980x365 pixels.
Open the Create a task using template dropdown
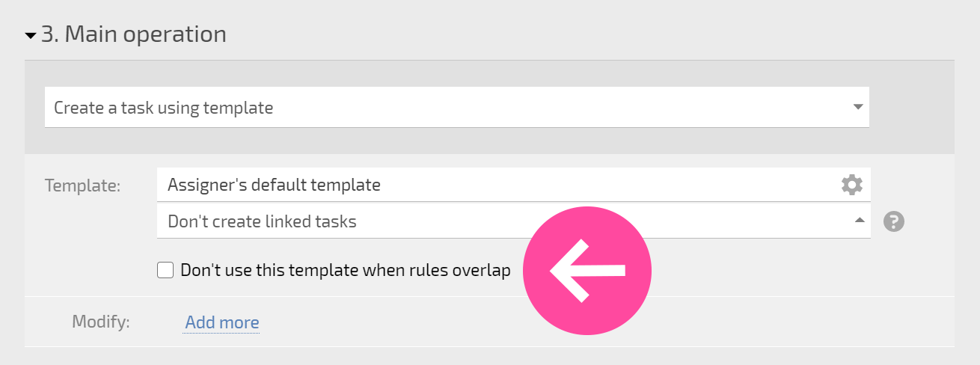click(457, 107)
